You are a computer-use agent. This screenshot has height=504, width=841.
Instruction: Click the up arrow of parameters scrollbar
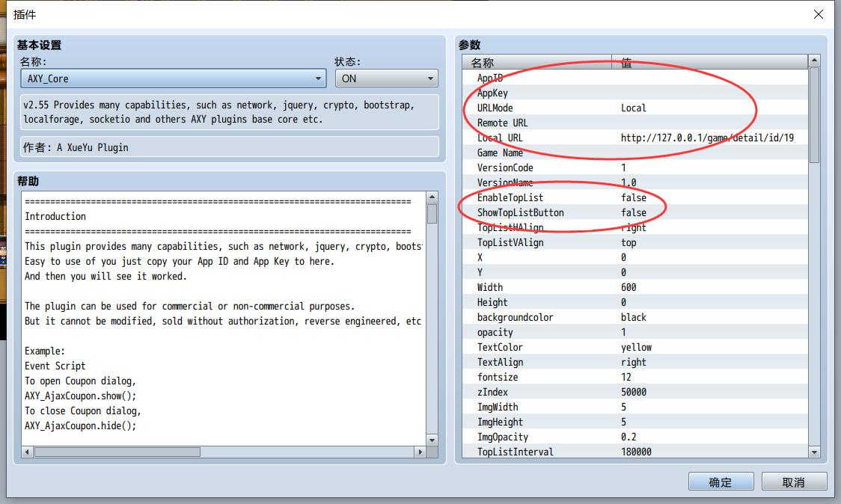[x=814, y=61]
